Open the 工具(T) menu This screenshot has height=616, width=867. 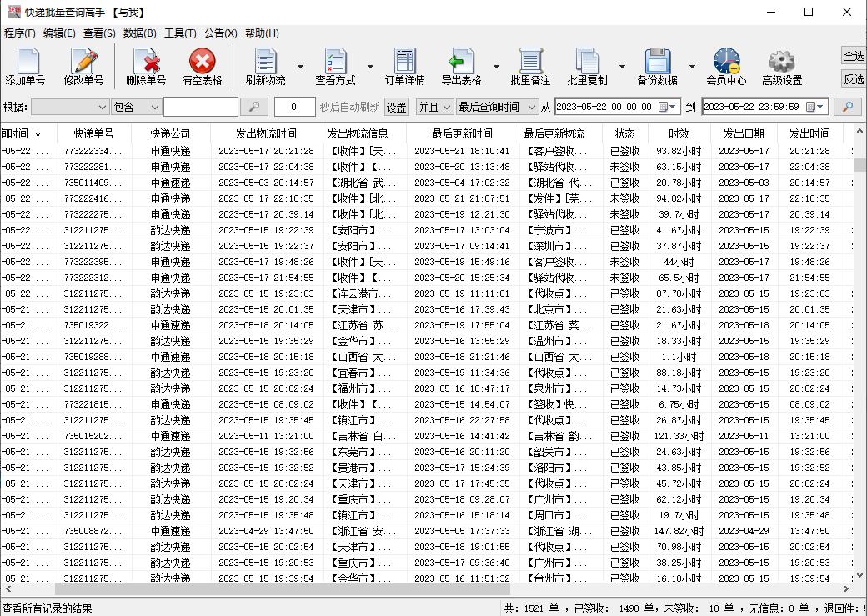pyautogui.click(x=180, y=33)
